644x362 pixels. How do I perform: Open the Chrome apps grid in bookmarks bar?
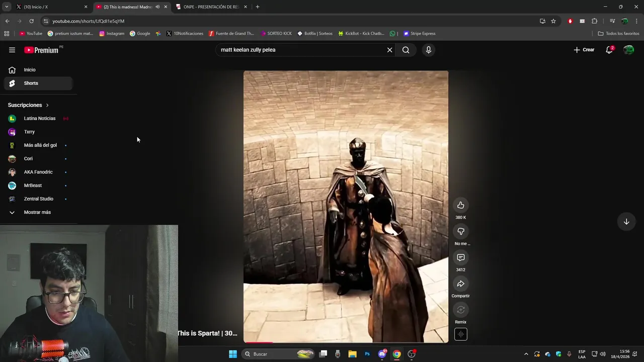(x=7, y=34)
